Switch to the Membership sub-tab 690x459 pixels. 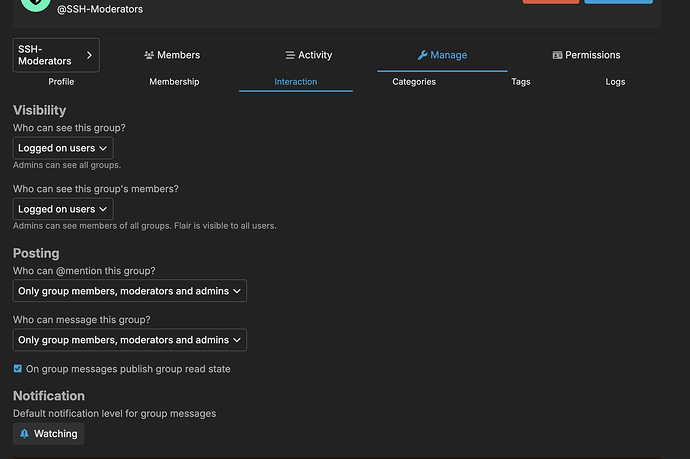[x=174, y=82]
